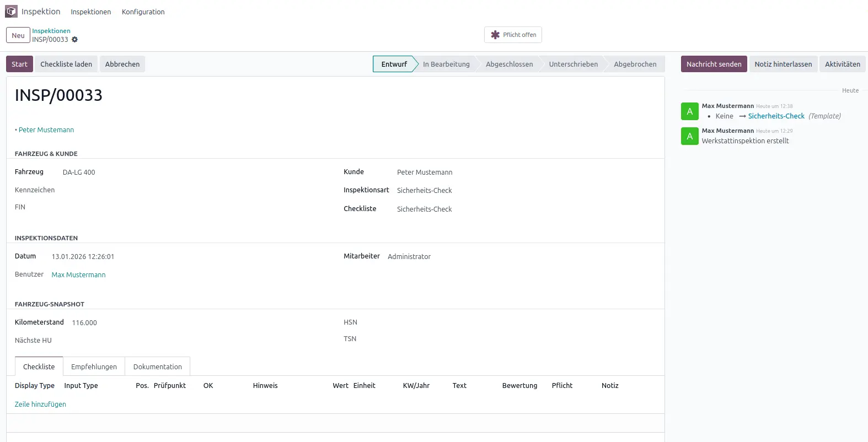Open the Inspektionen menu

90,12
